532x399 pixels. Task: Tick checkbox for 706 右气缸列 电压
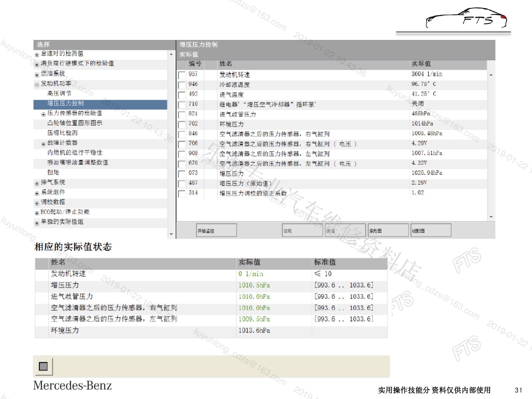[182, 144]
